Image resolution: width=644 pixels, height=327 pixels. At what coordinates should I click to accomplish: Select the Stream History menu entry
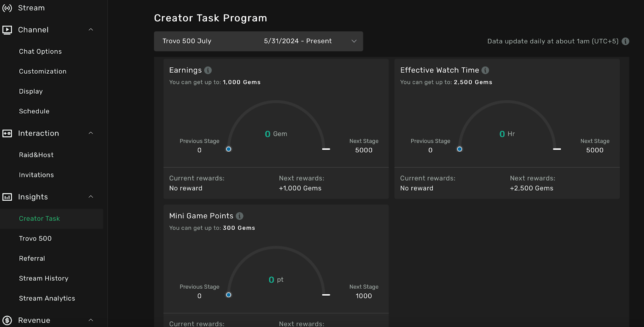pos(43,278)
